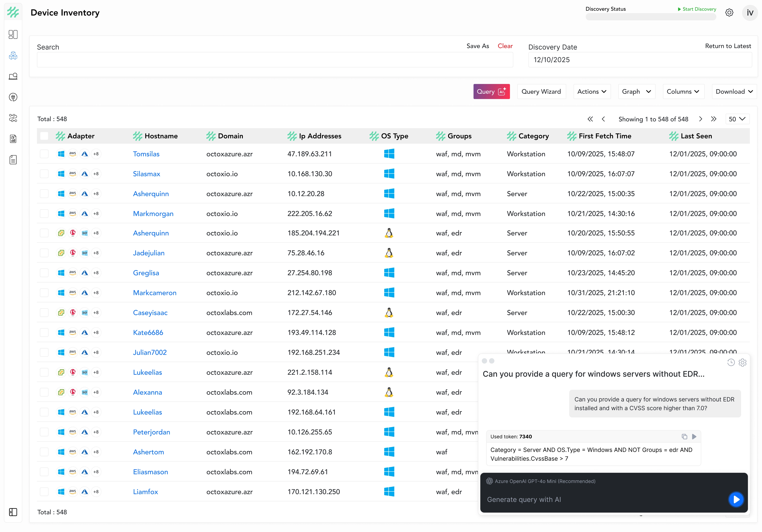Go to last page double-right arrow
The height and width of the screenshot is (532, 762).
(x=714, y=119)
